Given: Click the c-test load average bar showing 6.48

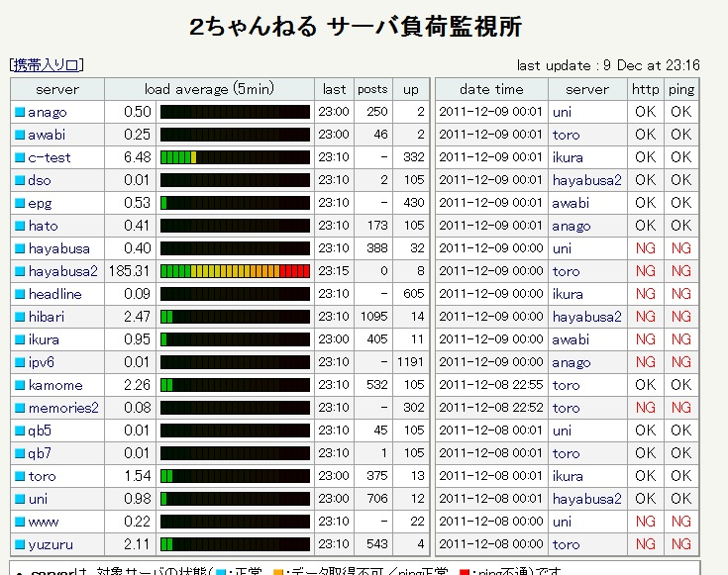Looking at the screenshot, I should coord(235,157).
